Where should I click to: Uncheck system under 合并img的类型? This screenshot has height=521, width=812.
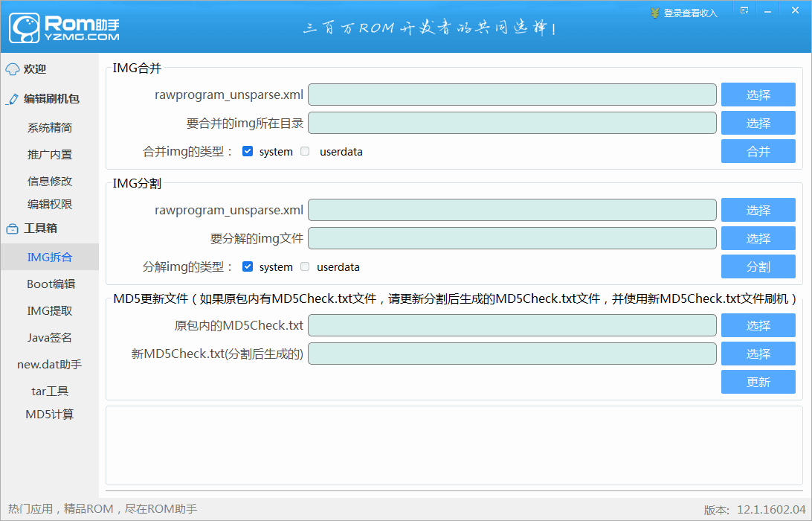click(x=248, y=151)
